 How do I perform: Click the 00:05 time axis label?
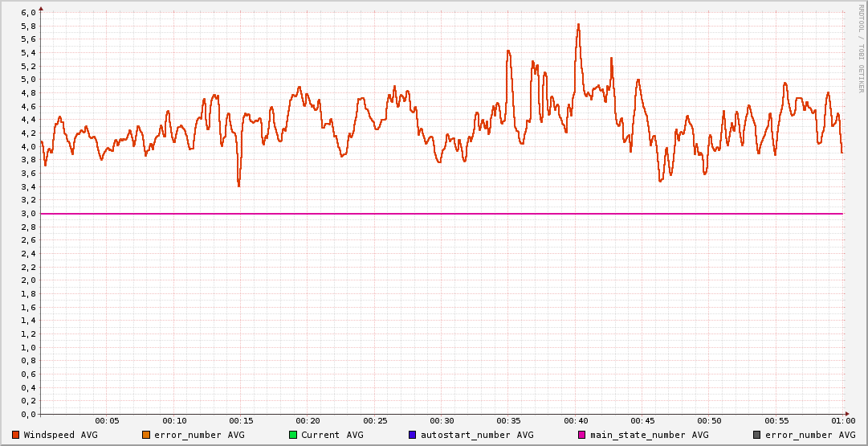click(107, 421)
